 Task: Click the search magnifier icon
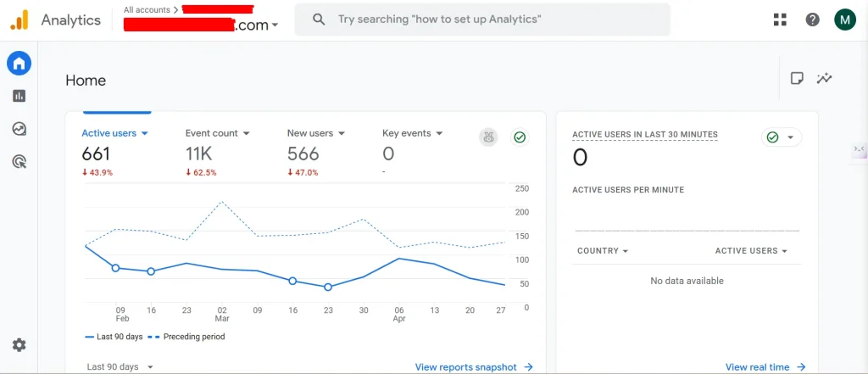[x=319, y=20]
